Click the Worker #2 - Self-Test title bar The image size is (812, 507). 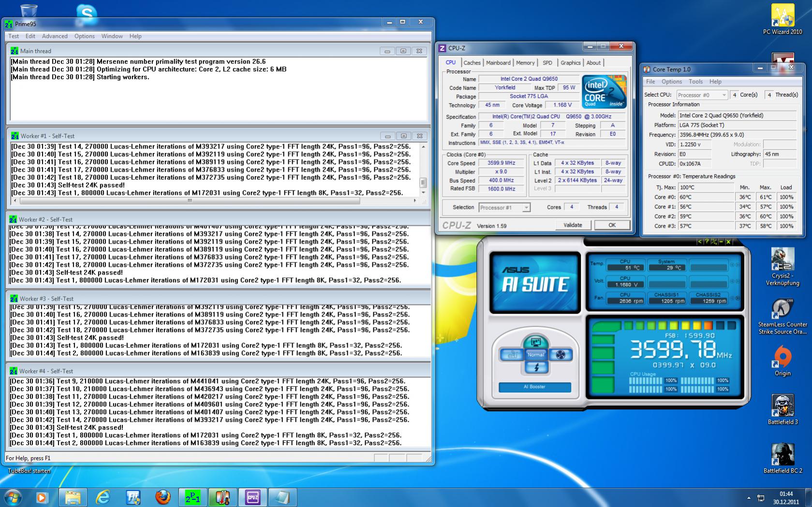(x=218, y=219)
